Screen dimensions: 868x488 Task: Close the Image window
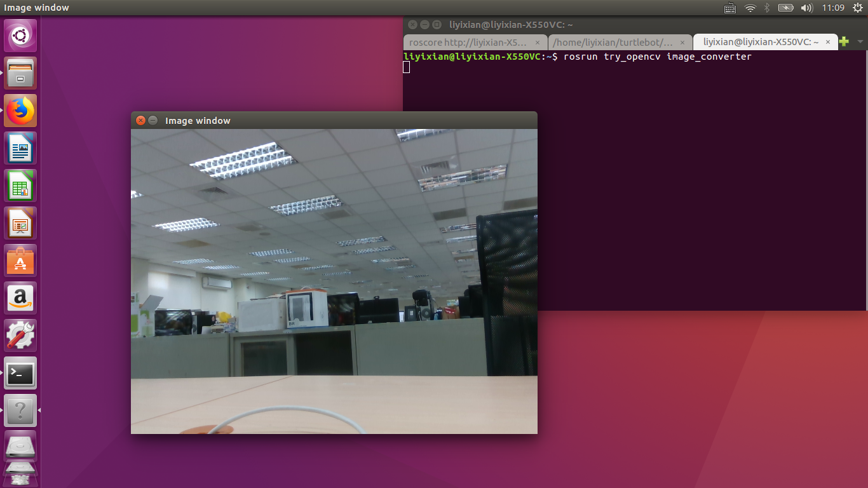[x=141, y=120]
